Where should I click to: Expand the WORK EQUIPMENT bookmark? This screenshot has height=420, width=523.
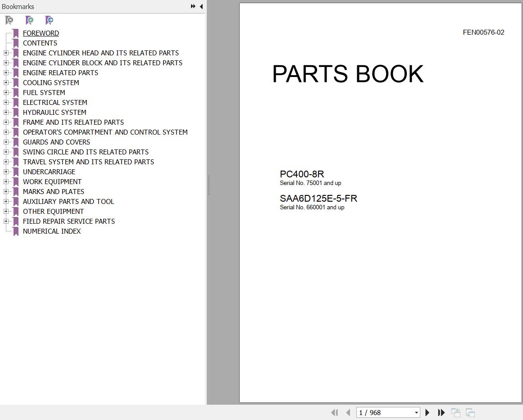[6, 182]
